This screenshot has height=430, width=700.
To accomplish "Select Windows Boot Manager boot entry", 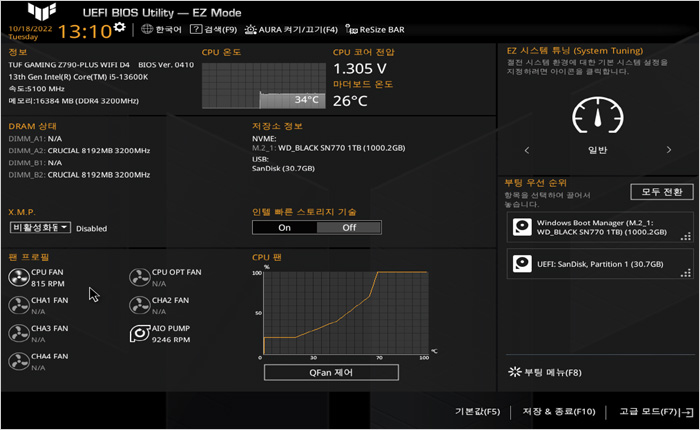I will (x=600, y=227).
